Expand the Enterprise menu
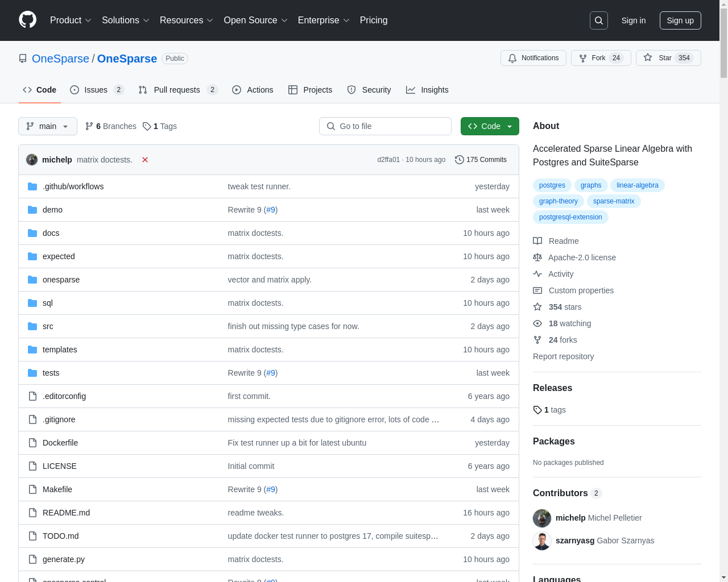Viewport: 728px width, 582px height. [x=324, y=20]
